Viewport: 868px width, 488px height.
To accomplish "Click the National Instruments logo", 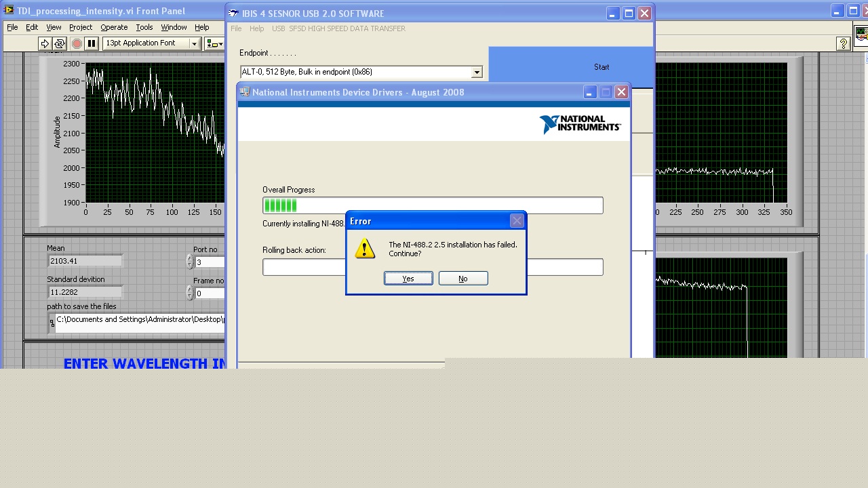I will pos(580,124).
